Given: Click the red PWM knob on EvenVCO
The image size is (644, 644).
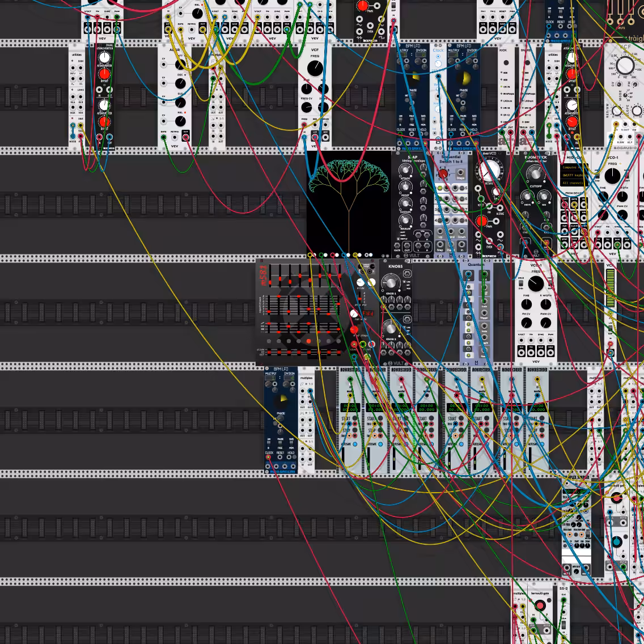Looking at the screenshot, I should point(482,221).
